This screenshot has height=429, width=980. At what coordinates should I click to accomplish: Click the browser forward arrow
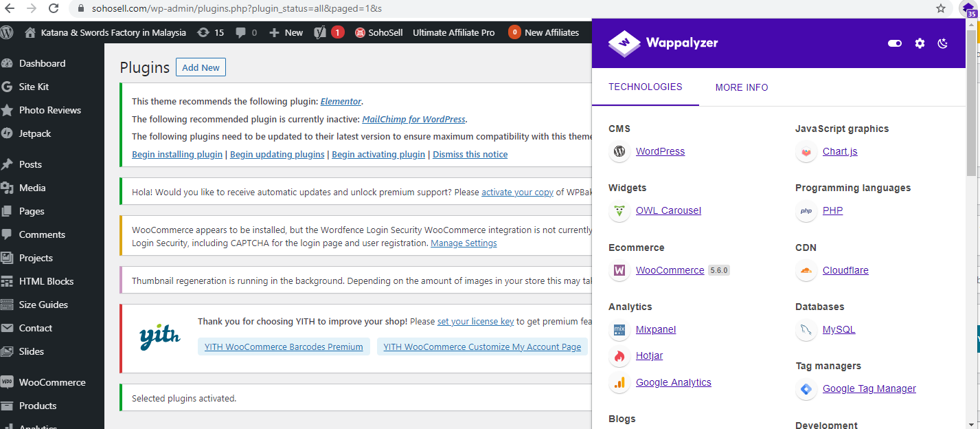tap(32, 9)
